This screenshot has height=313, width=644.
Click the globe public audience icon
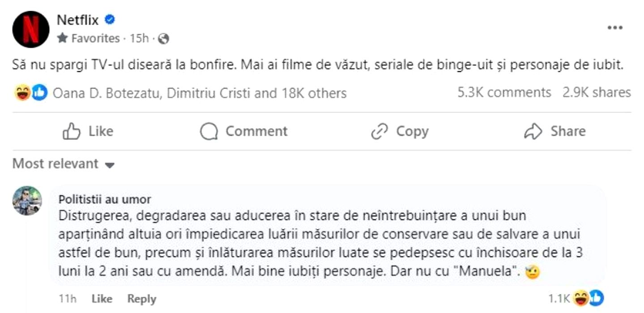(164, 39)
